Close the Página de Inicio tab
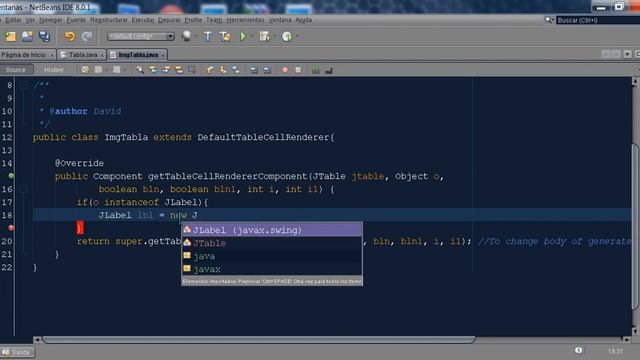Screen dimensions: 640x360 coord(51,55)
